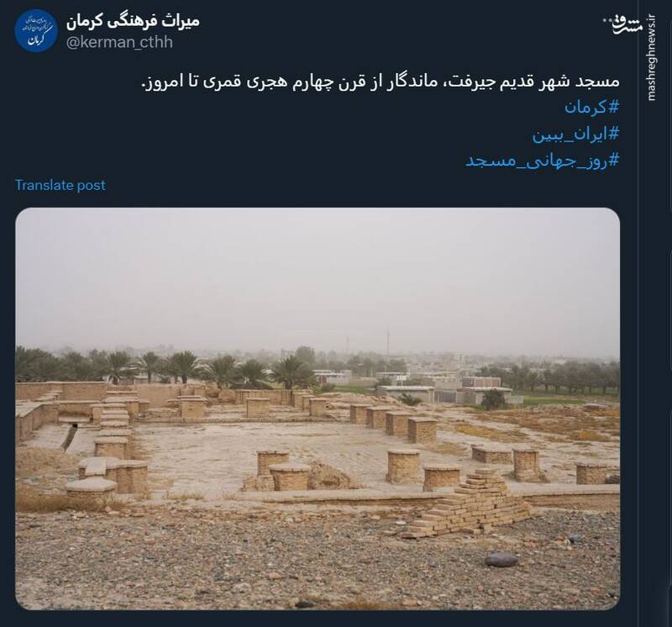Click Translate post
Screen dimensions: 672x627
(60, 185)
